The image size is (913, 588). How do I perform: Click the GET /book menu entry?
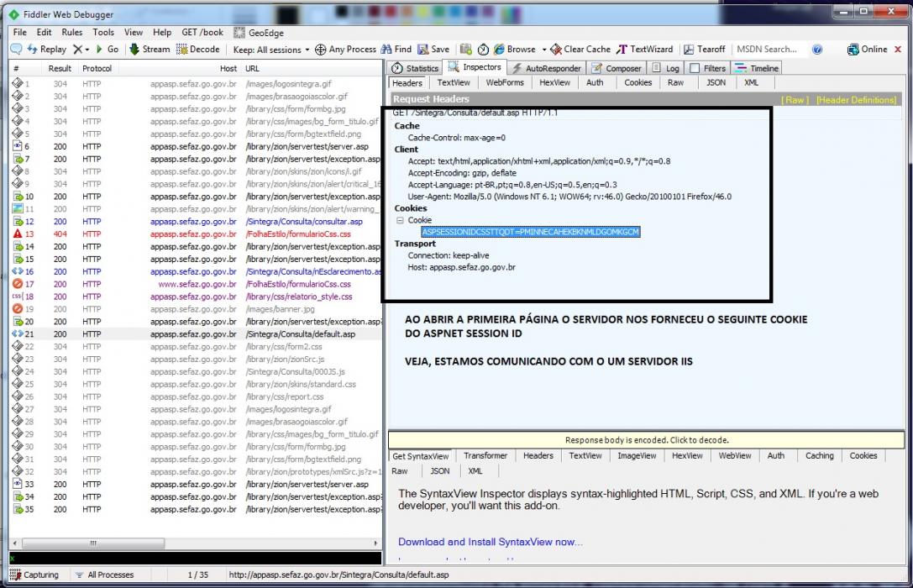[x=202, y=33]
